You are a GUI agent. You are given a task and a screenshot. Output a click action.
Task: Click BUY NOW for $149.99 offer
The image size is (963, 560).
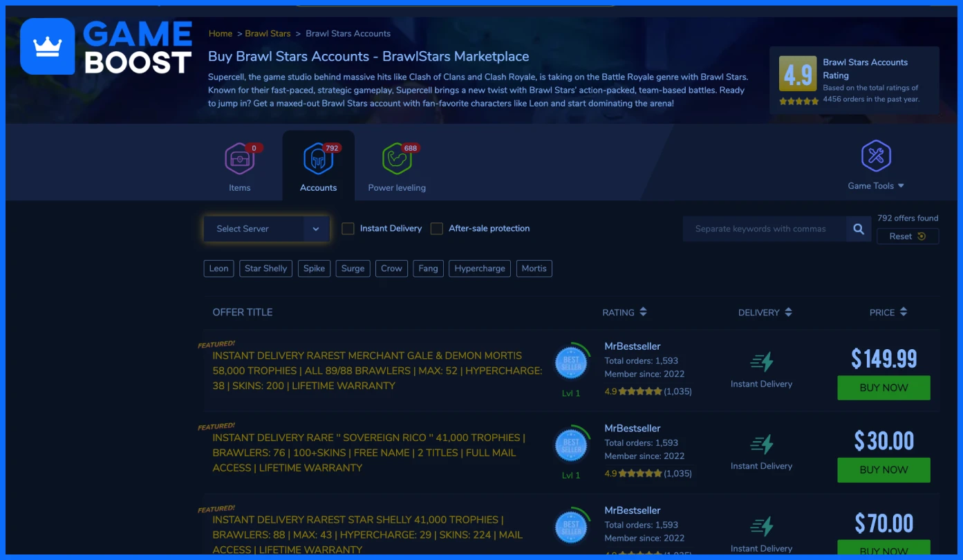click(x=883, y=388)
